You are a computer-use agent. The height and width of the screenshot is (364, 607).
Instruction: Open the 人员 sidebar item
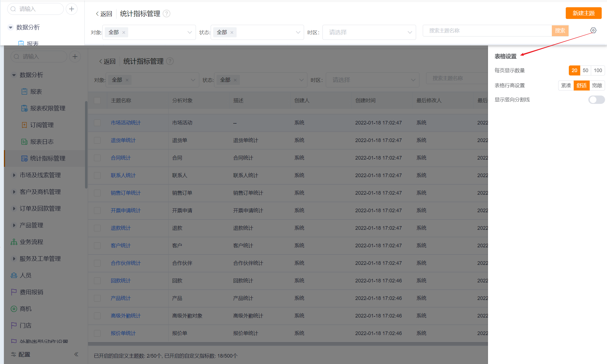(21, 275)
